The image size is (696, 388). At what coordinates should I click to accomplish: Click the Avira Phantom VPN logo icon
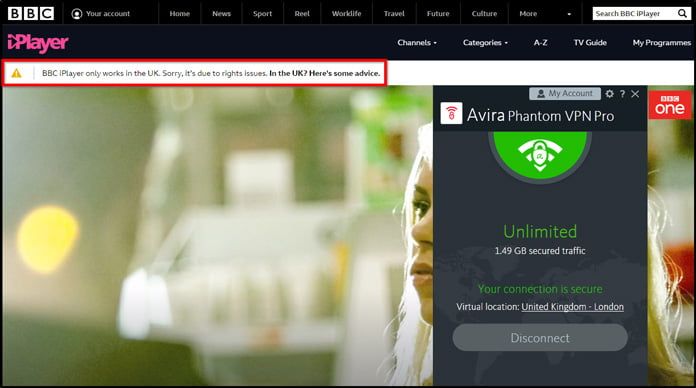(451, 114)
